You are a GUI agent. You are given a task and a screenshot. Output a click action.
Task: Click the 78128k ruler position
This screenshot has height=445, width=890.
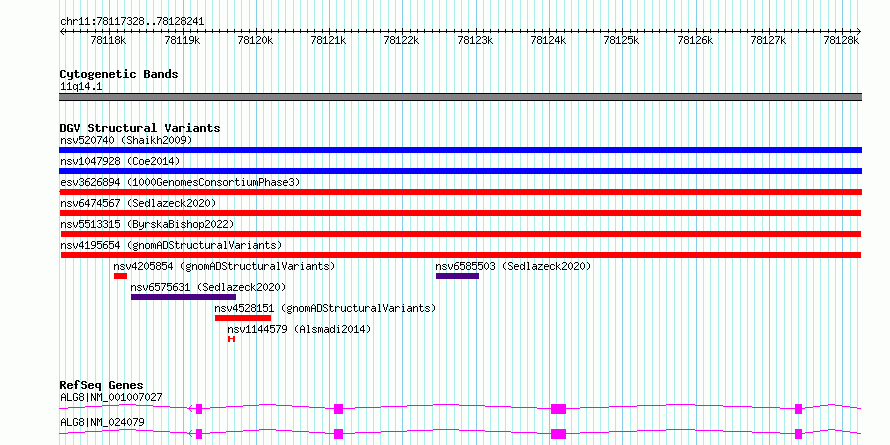841,40
